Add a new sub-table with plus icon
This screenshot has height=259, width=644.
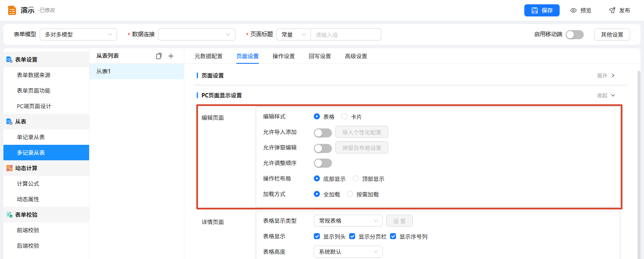(170, 56)
